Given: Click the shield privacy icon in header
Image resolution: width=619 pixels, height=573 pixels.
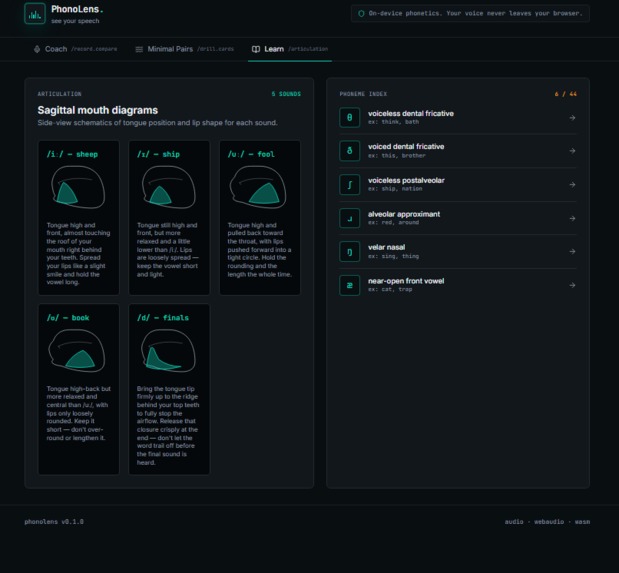Looking at the screenshot, I should pyautogui.click(x=361, y=13).
